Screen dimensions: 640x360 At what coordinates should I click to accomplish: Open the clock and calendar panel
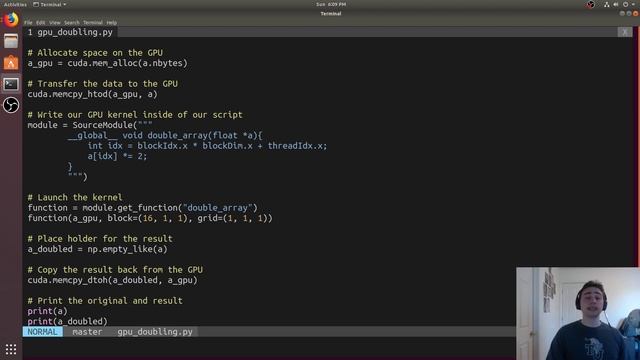click(331, 4)
